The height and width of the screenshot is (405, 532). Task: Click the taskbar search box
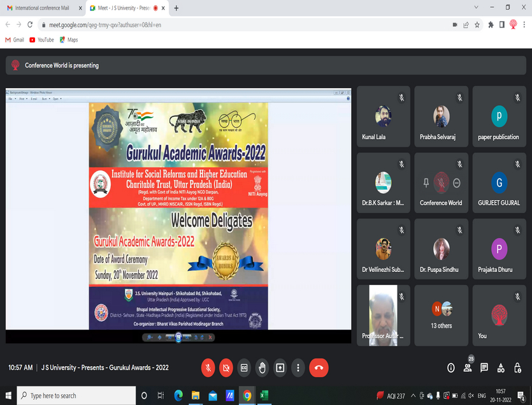pyautogui.click(x=76, y=395)
